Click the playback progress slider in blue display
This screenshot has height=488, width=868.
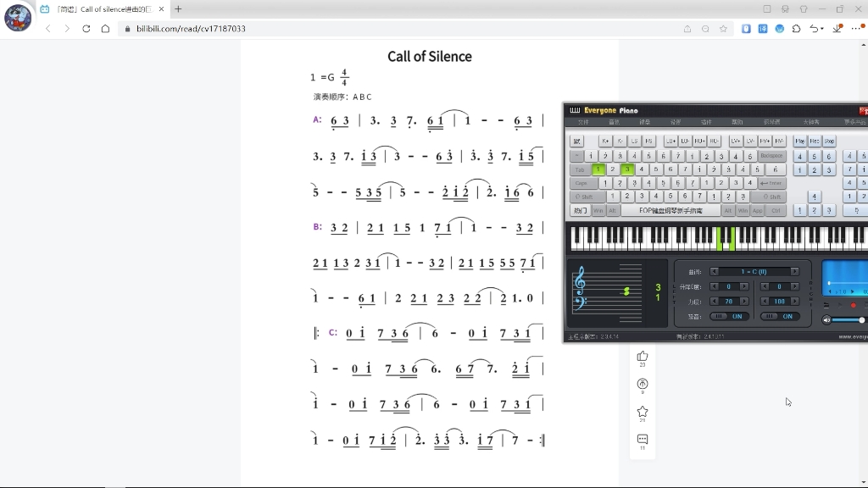tap(848, 283)
